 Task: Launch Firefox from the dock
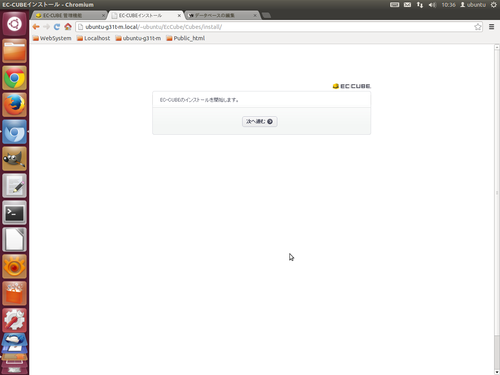coord(14,105)
